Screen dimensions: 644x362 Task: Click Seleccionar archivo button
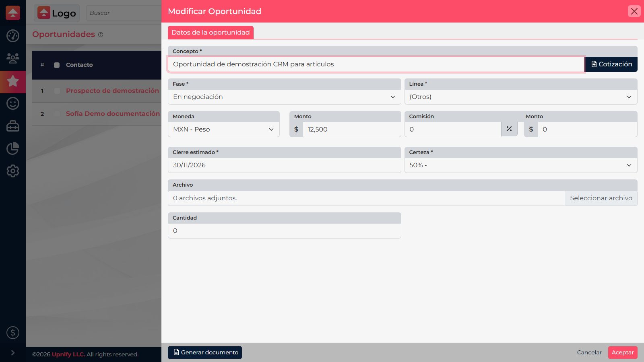(x=601, y=198)
